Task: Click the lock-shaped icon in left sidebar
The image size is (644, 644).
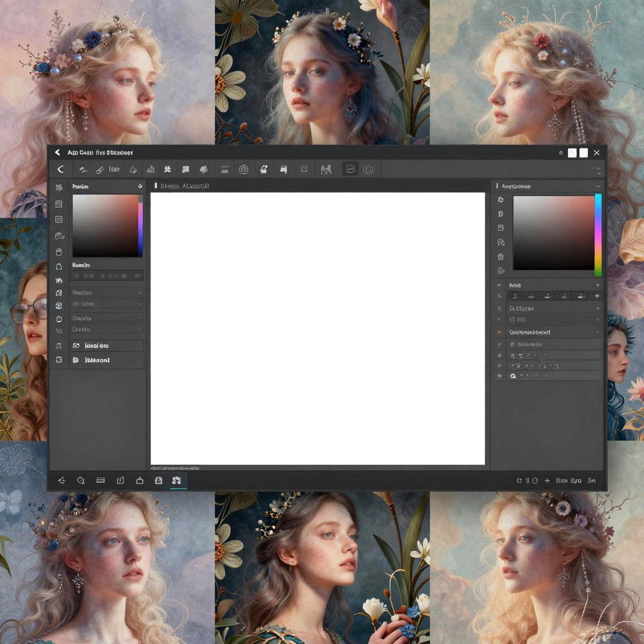Action: tap(58, 252)
